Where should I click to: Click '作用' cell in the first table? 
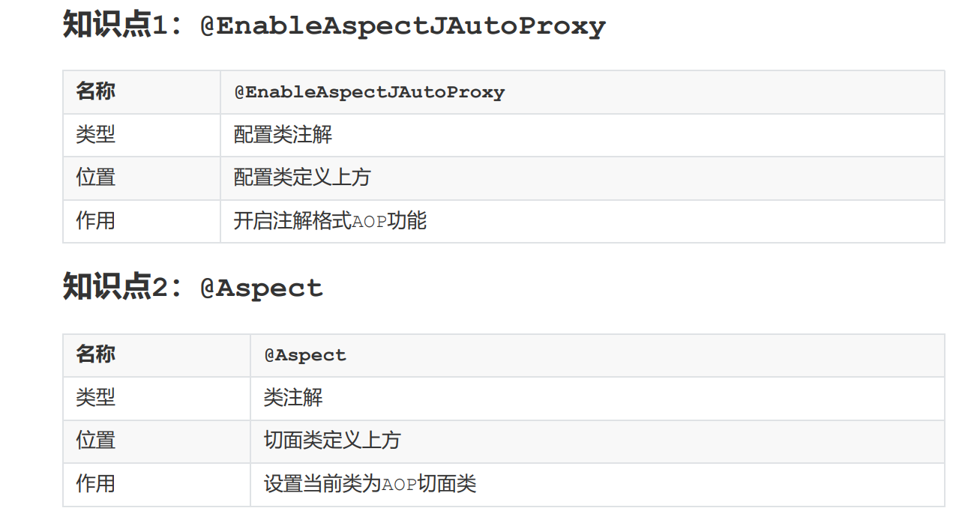95,221
